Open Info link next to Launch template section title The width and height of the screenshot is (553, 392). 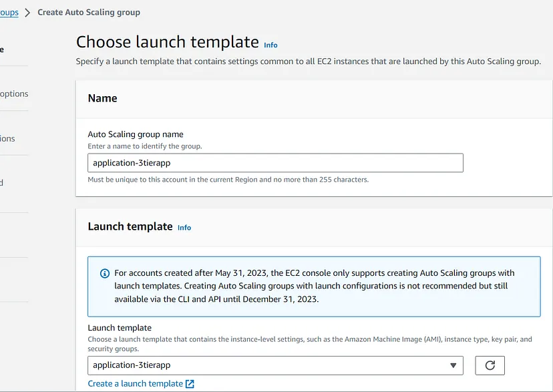[184, 228]
